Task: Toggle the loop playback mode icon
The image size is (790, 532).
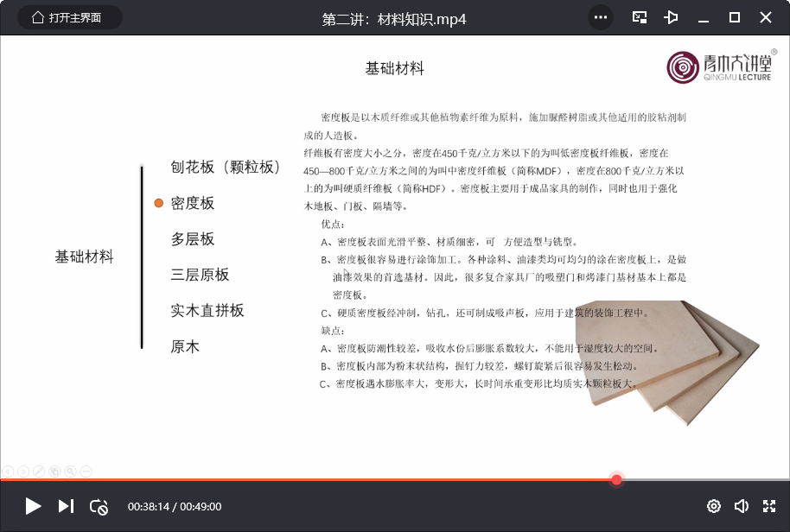Action: pyautogui.click(x=99, y=507)
